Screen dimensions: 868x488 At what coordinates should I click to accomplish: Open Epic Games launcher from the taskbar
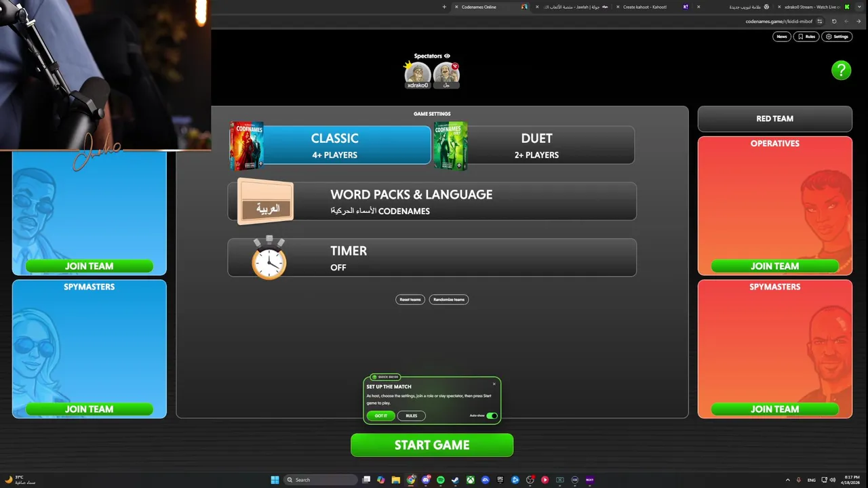click(x=500, y=480)
